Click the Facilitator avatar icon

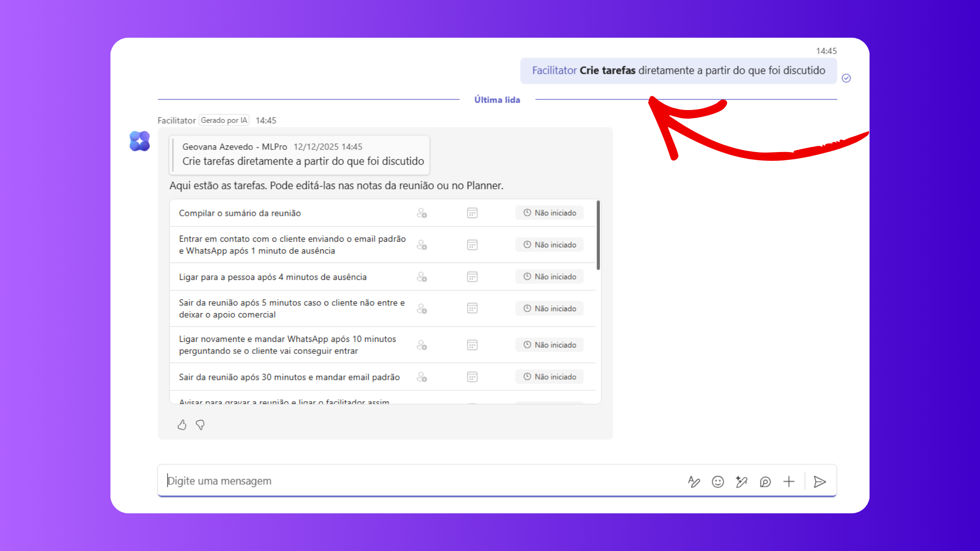point(140,141)
